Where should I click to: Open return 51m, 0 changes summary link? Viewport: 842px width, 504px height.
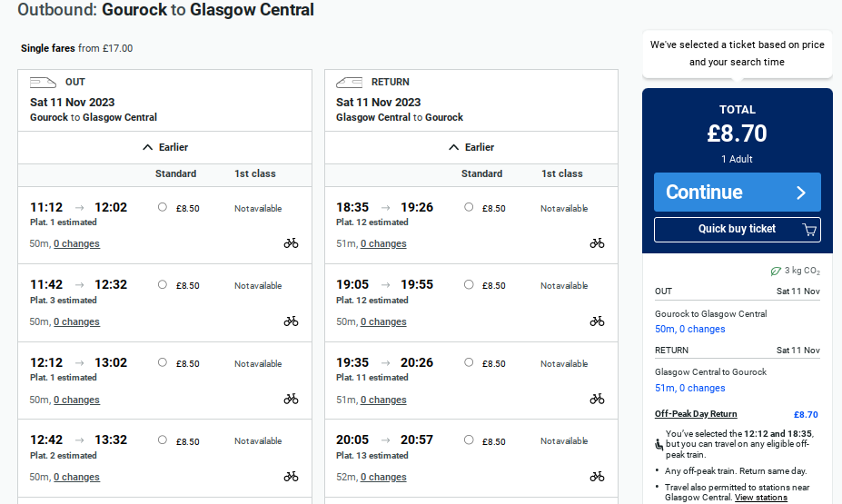click(x=689, y=388)
